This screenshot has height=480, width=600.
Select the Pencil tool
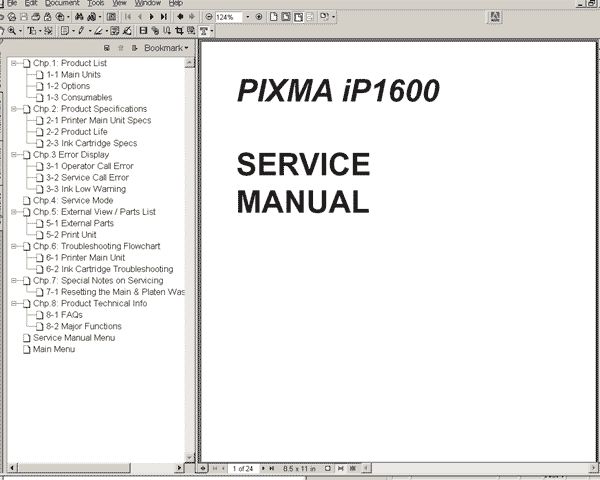pyautogui.click(x=81, y=31)
